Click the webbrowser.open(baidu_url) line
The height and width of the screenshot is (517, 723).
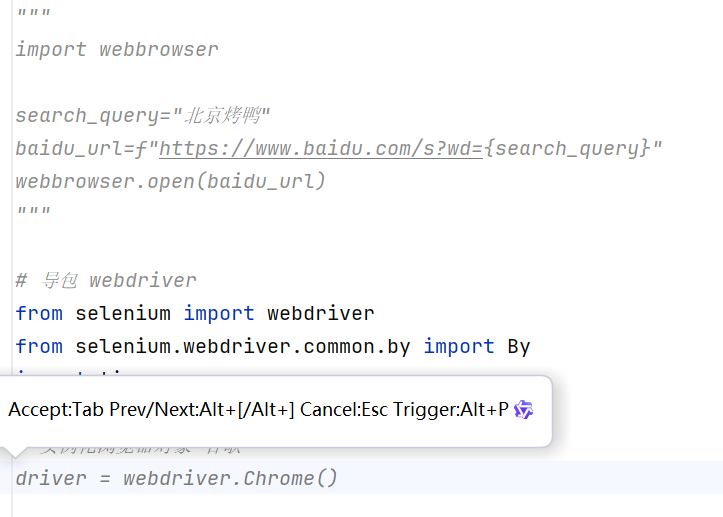pyautogui.click(x=170, y=182)
